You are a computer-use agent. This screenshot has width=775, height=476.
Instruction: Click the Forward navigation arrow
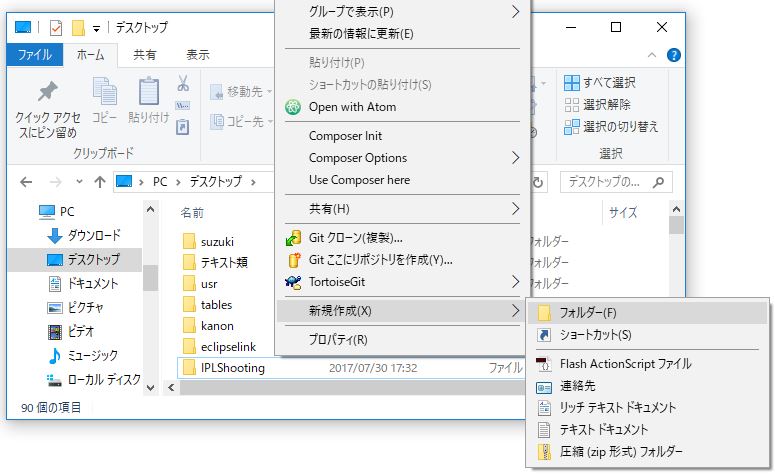tap(55, 182)
